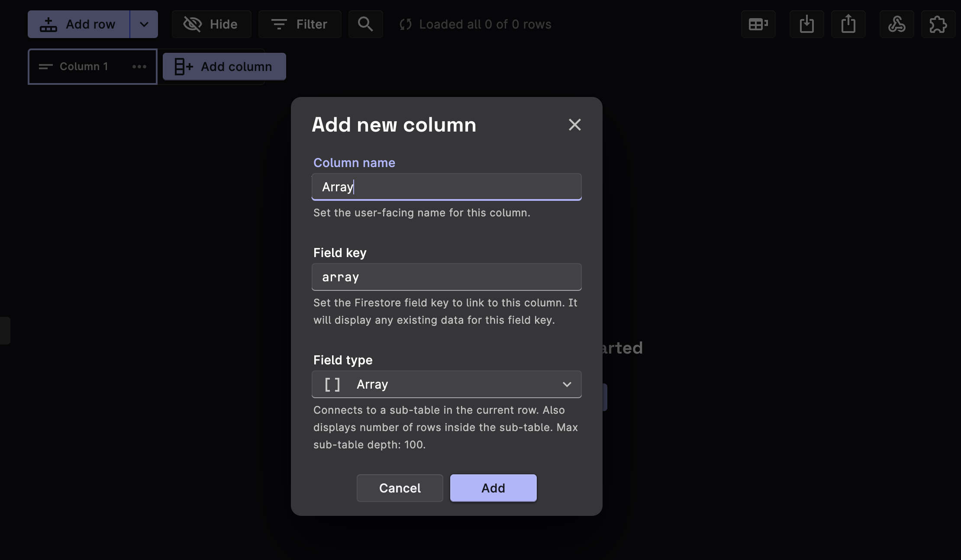
Task: Click the Field key input
Action: click(446, 277)
